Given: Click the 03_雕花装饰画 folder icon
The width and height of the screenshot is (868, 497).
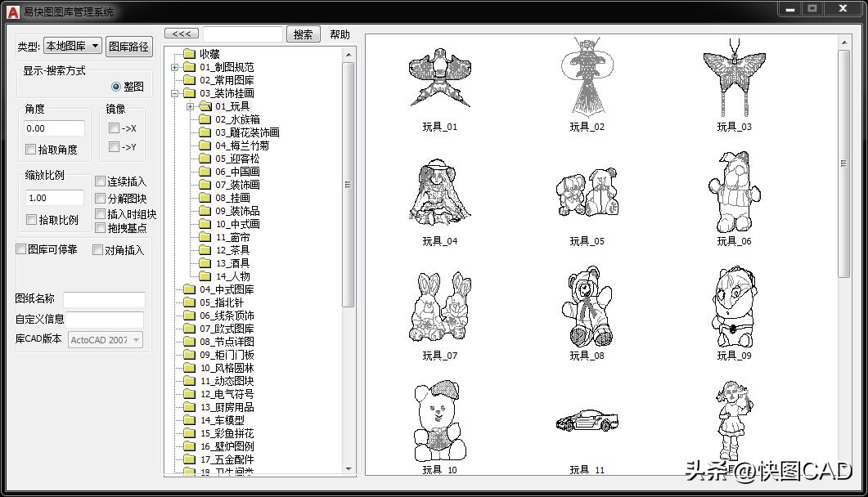Looking at the screenshot, I should [205, 132].
